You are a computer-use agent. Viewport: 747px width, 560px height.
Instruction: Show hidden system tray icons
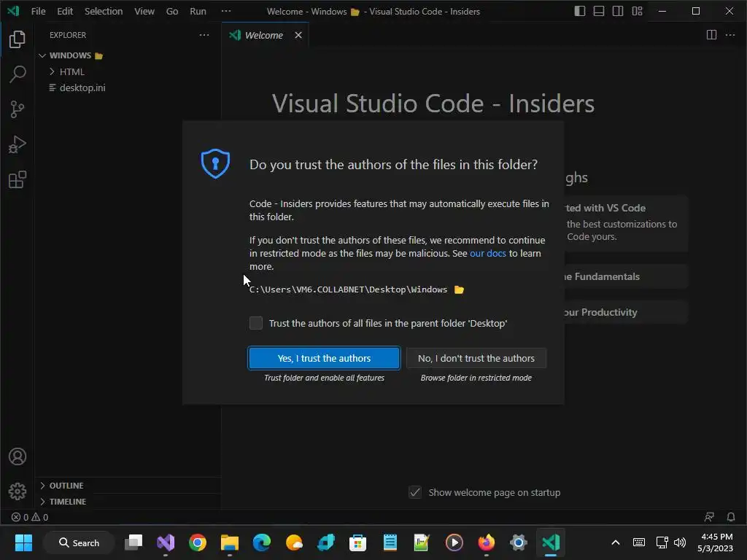[x=616, y=542]
